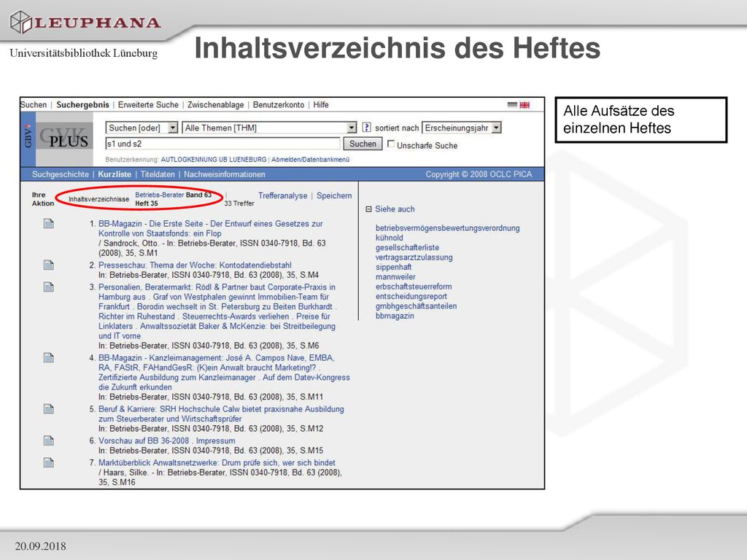Go to Suchen in top menu
This screenshot has width=747, height=560.
tap(34, 105)
